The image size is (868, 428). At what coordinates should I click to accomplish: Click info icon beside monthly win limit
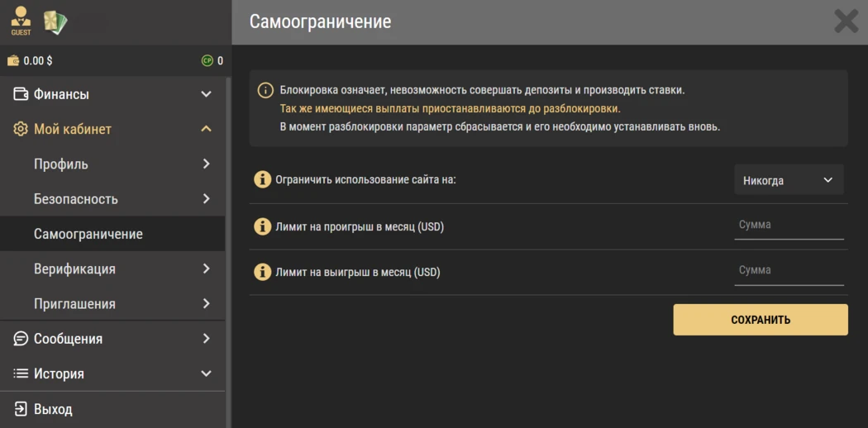(262, 272)
